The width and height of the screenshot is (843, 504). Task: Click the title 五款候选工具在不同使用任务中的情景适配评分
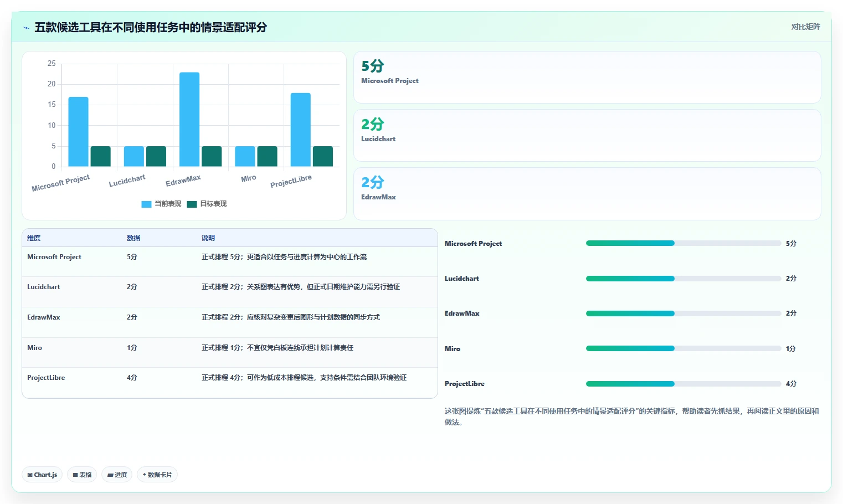point(151,28)
